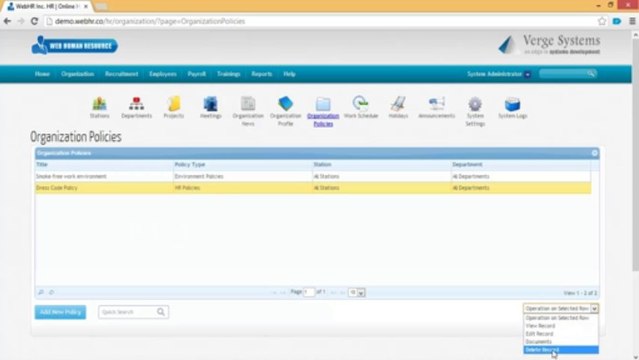639x360 pixels.
Task: Click the blue browser extension icon
Action: coord(617,21)
